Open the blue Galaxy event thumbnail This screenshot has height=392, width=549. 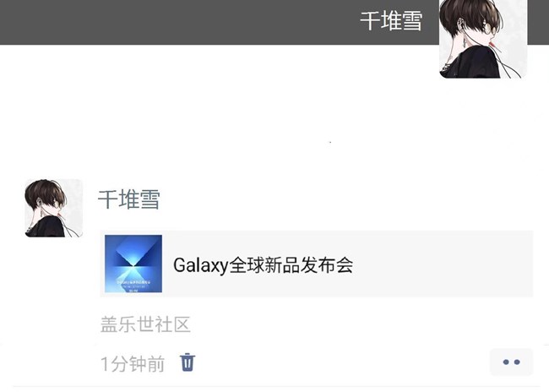133,264
